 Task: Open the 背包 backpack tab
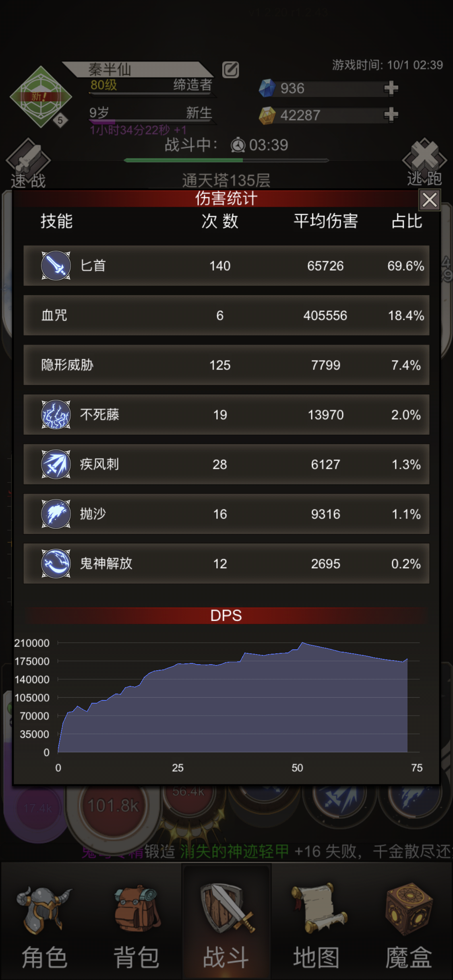(136, 921)
